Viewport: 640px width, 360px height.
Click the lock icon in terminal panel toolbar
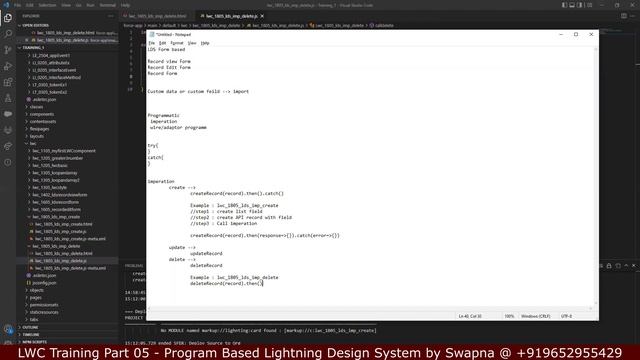609,266
